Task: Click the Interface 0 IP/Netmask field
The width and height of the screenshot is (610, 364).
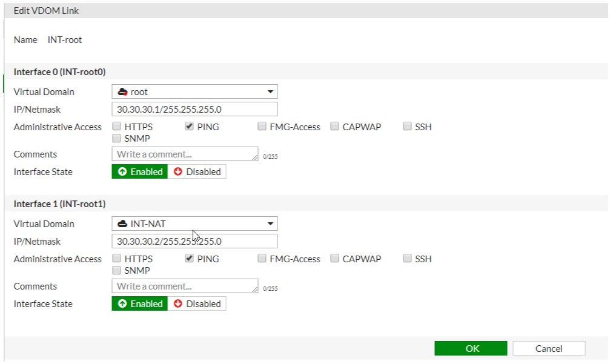Action: point(194,110)
